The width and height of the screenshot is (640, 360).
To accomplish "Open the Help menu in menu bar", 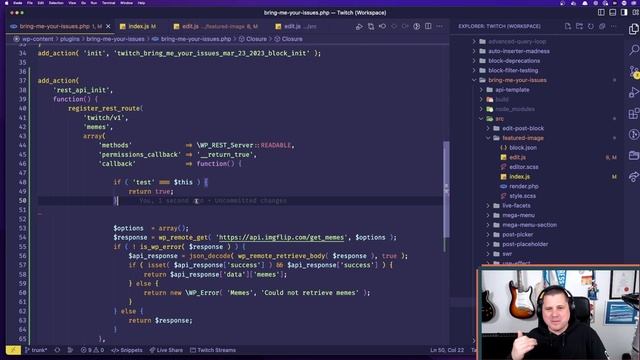I will [x=141, y=3].
